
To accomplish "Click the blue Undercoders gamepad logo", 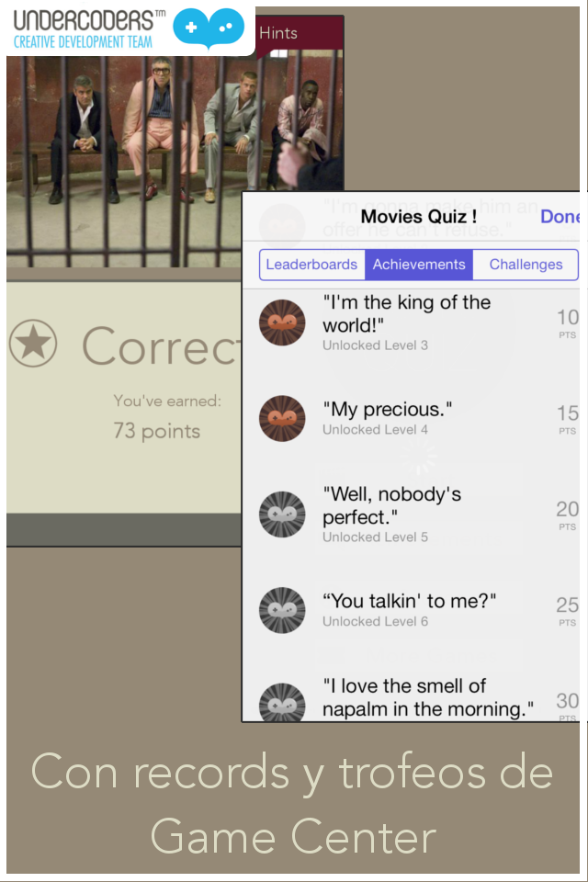I will (209, 28).
